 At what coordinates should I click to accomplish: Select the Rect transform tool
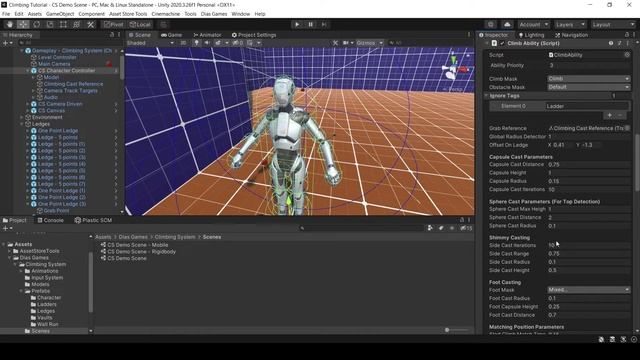[63, 24]
